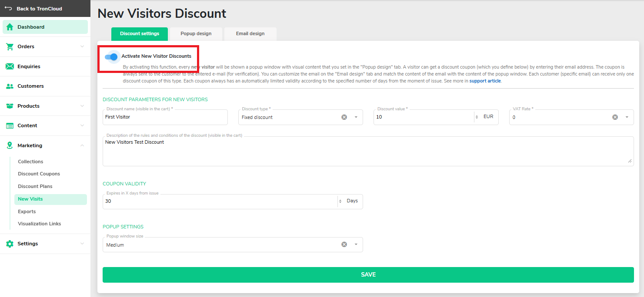The image size is (644, 297).
Task: Click the green SAVE button
Action: pyautogui.click(x=368, y=275)
